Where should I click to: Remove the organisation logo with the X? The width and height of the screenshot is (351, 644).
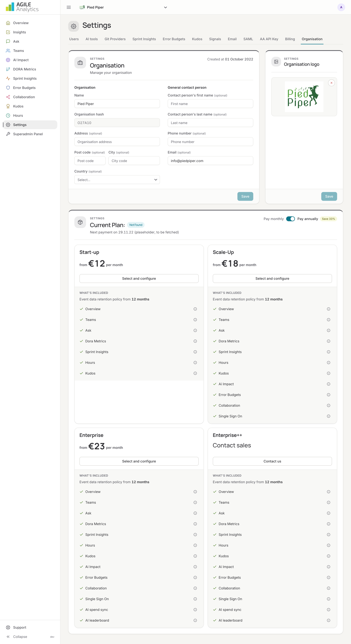(331, 83)
